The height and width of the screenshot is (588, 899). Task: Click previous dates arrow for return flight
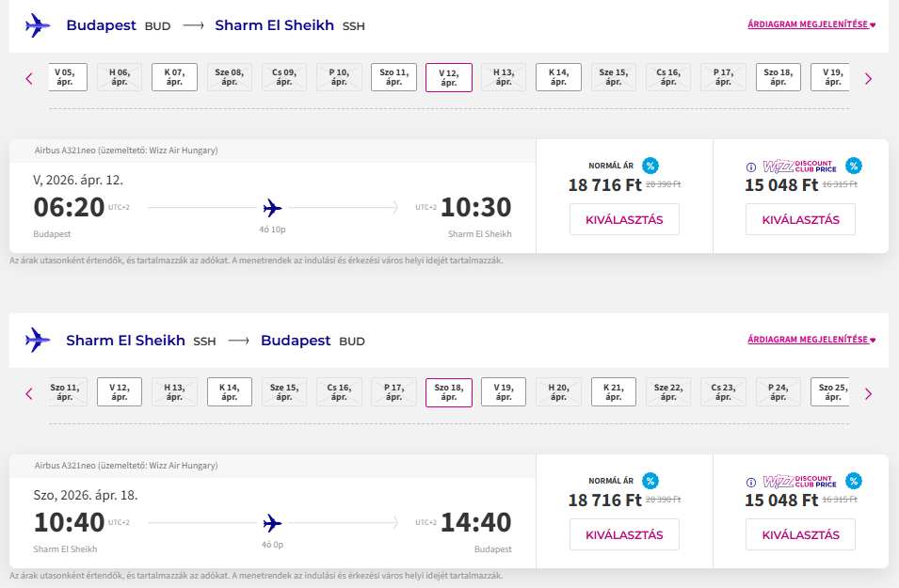point(29,393)
